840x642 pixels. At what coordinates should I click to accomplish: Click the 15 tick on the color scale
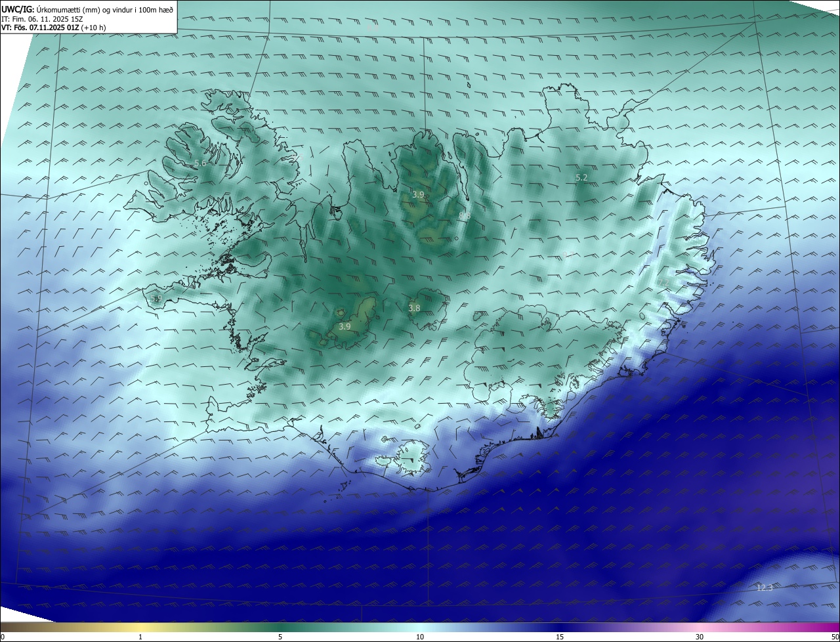click(x=560, y=637)
